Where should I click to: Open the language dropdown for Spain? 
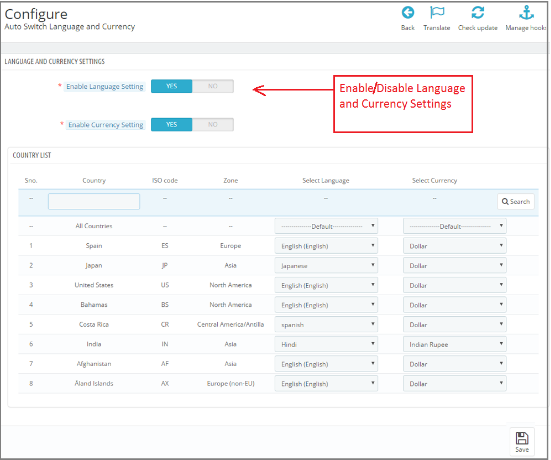click(326, 246)
